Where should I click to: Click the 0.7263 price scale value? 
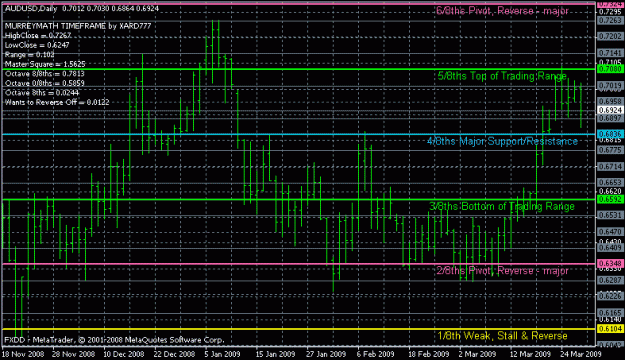click(610, 20)
